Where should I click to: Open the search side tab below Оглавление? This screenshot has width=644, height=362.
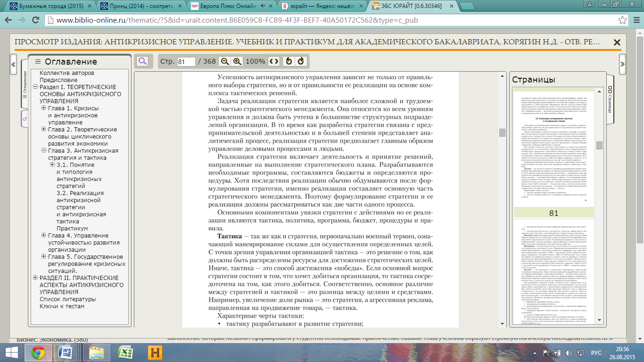[25, 119]
